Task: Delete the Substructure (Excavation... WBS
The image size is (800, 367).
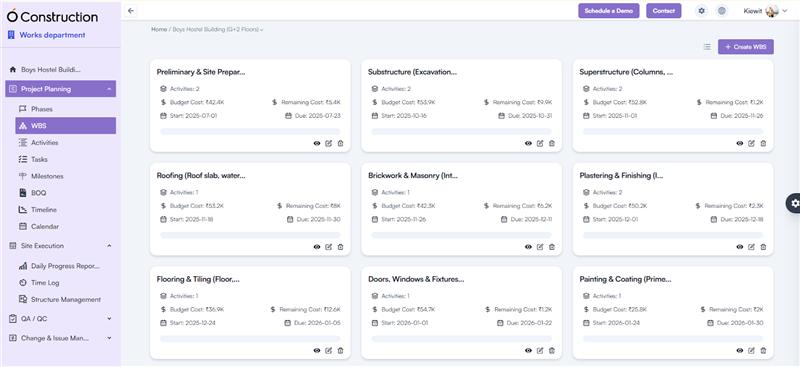Action: [x=552, y=143]
